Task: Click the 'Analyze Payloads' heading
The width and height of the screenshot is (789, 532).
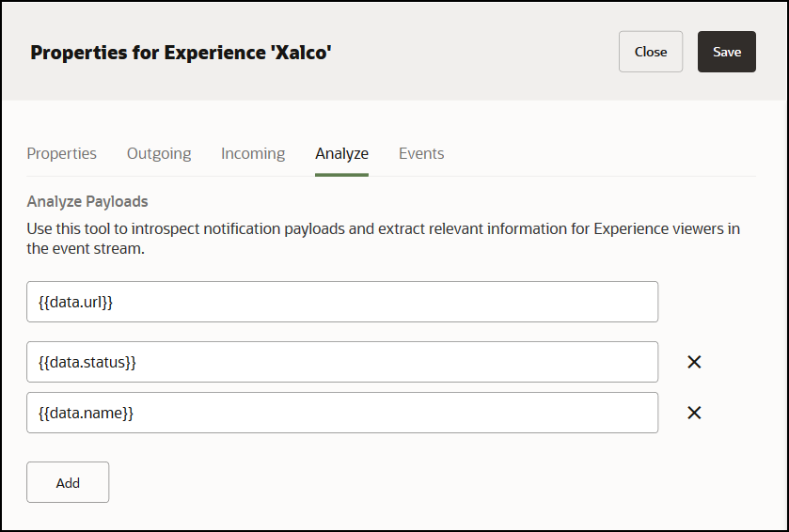Action: (87, 201)
